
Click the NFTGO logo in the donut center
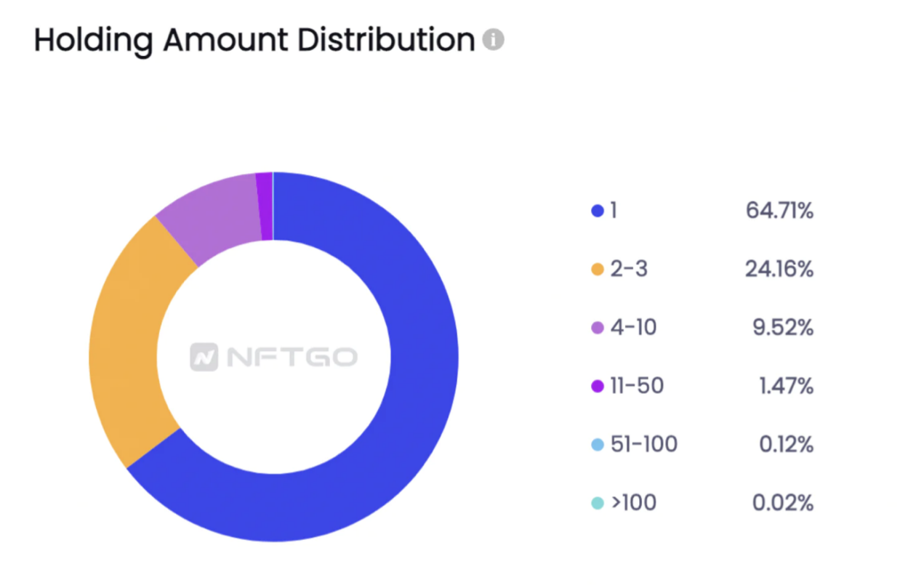coord(273,357)
